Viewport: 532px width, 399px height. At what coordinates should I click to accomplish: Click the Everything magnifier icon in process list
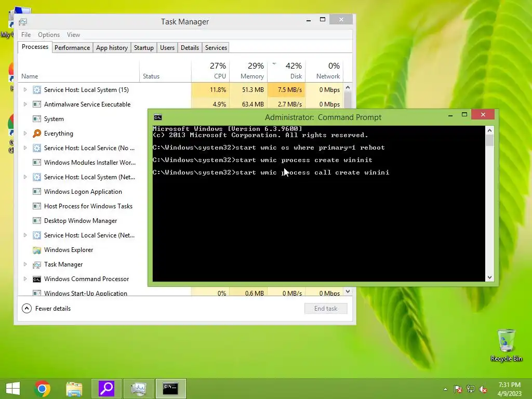[x=37, y=134]
